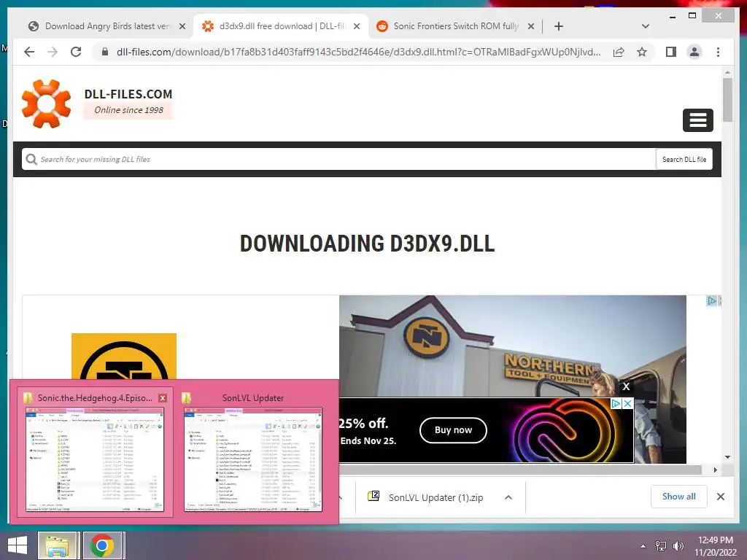
Task: Select Sonic.the.Hedgehog.4 Explorer window preview
Action: (x=94, y=451)
